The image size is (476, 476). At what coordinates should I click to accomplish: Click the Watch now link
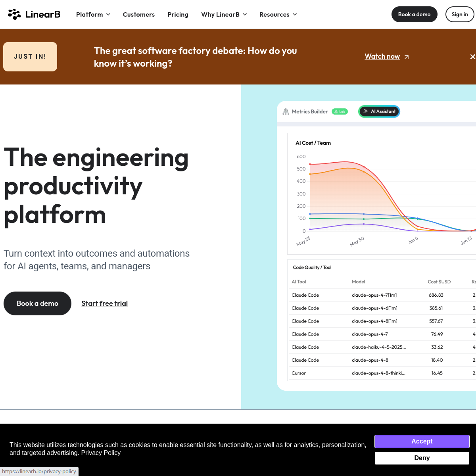tap(382, 56)
